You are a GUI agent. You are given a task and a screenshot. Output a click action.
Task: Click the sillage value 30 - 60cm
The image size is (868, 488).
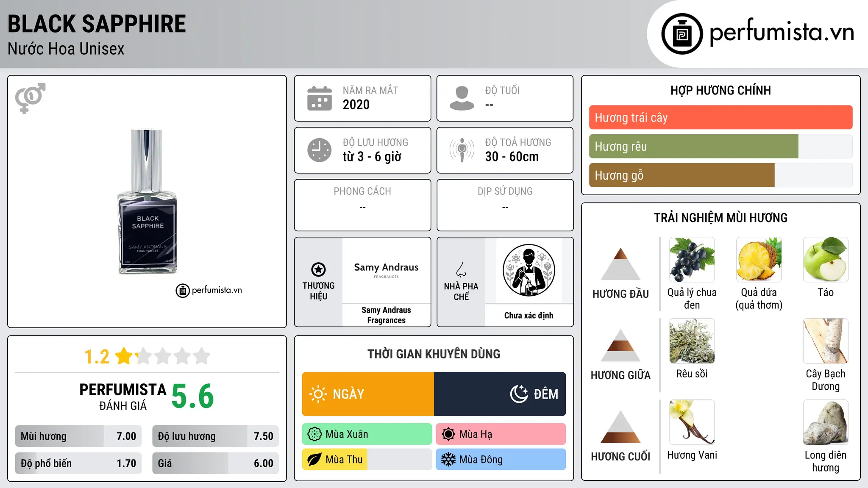point(512,157)
